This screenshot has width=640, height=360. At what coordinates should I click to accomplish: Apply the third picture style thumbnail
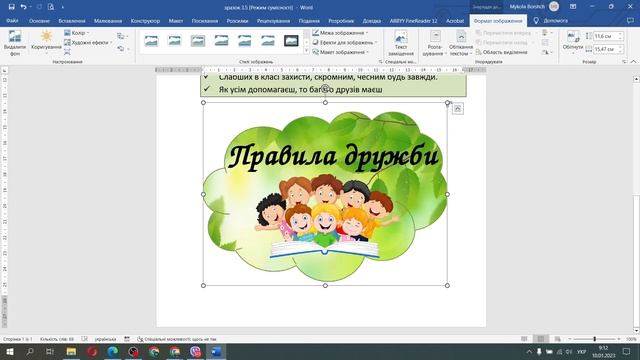(198, 41)
